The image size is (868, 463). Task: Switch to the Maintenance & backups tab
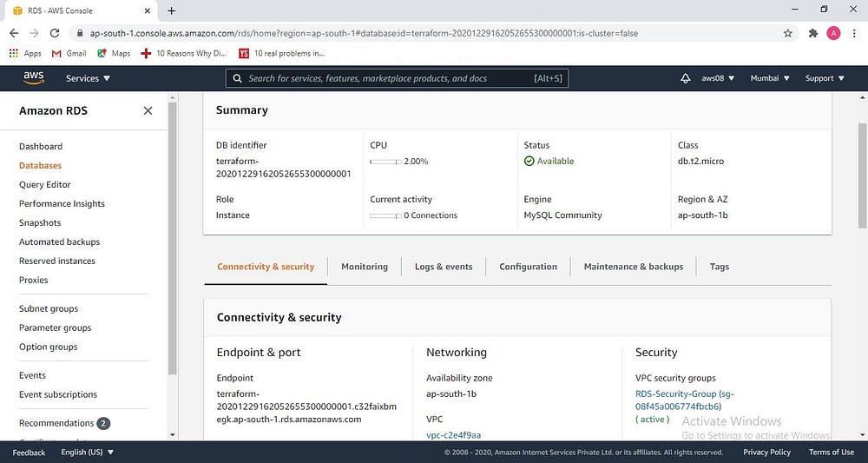click(x=634, y=267)
